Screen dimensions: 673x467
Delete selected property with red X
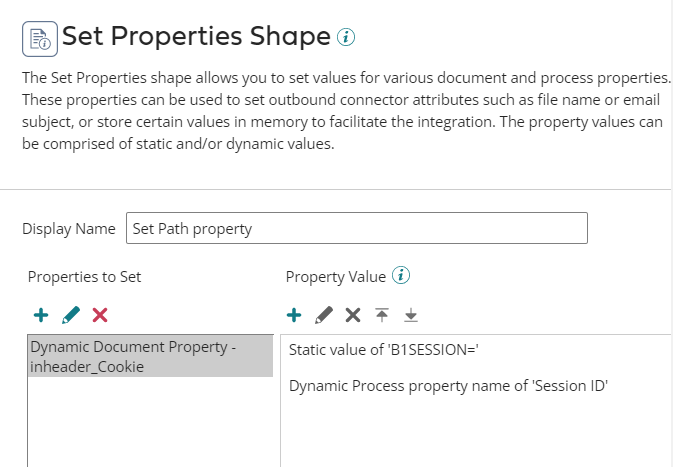[100, 315]
